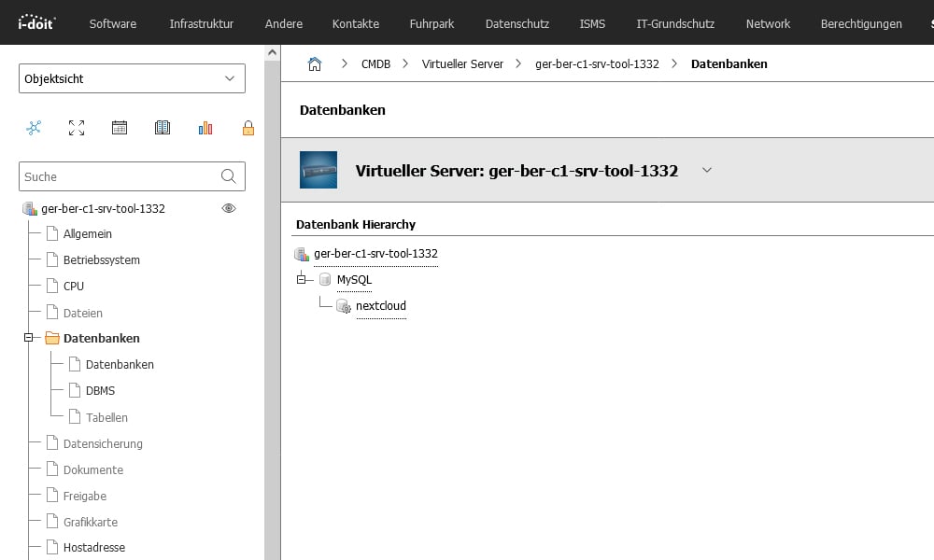Open the Grafikkarte category

point(91,522)
